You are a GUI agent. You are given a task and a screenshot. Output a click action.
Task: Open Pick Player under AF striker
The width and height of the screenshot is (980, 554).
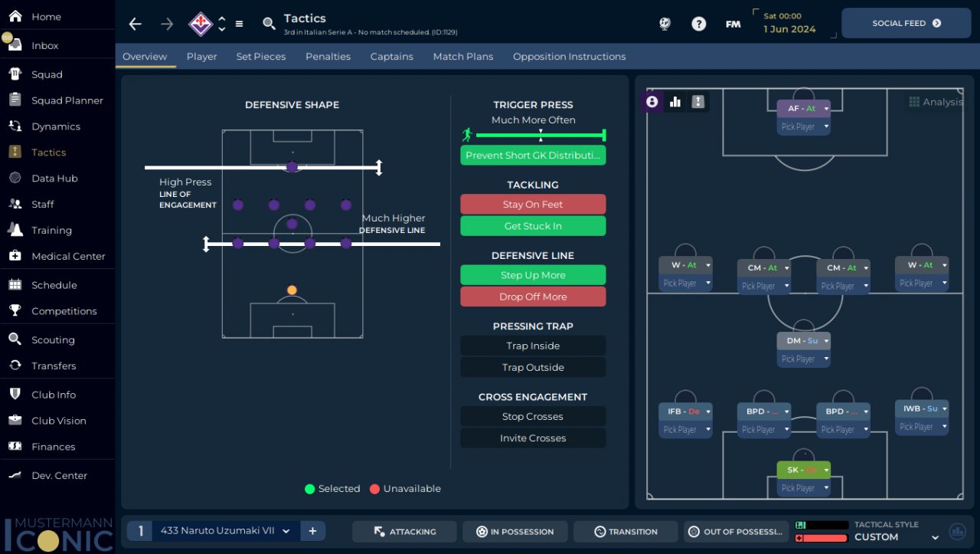click(x=803, y=127)
